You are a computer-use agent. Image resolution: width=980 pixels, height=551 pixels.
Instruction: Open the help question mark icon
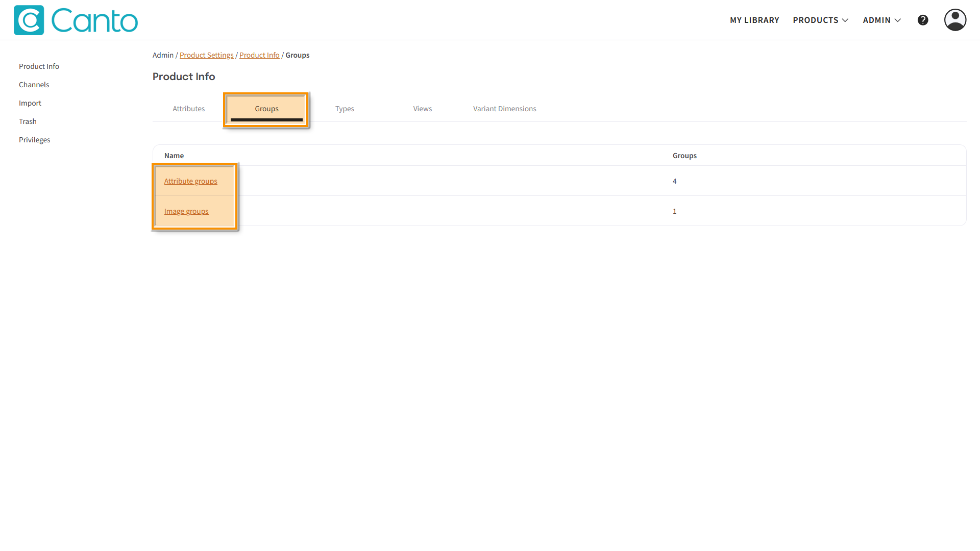point(923,20)
